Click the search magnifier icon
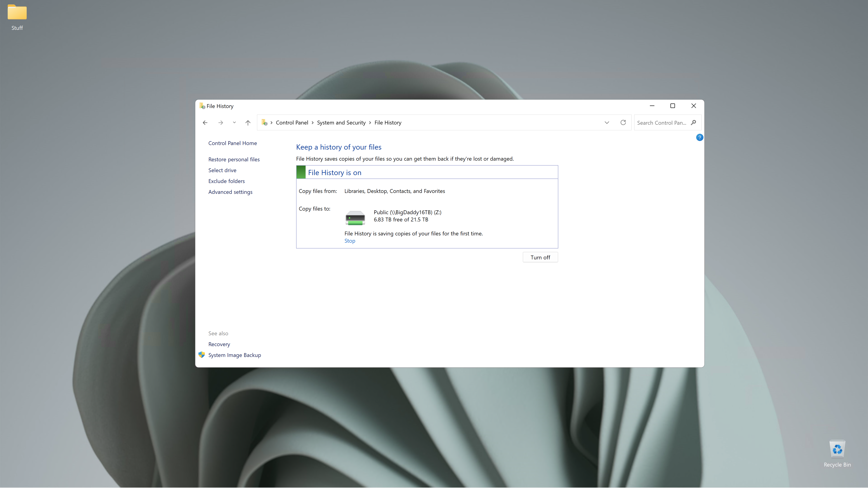Screen dimensions: 868x488 click(x=693, y=122)
